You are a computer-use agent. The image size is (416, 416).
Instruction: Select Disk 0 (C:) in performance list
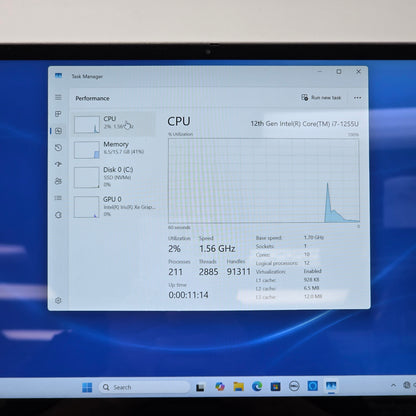point(114,177)
